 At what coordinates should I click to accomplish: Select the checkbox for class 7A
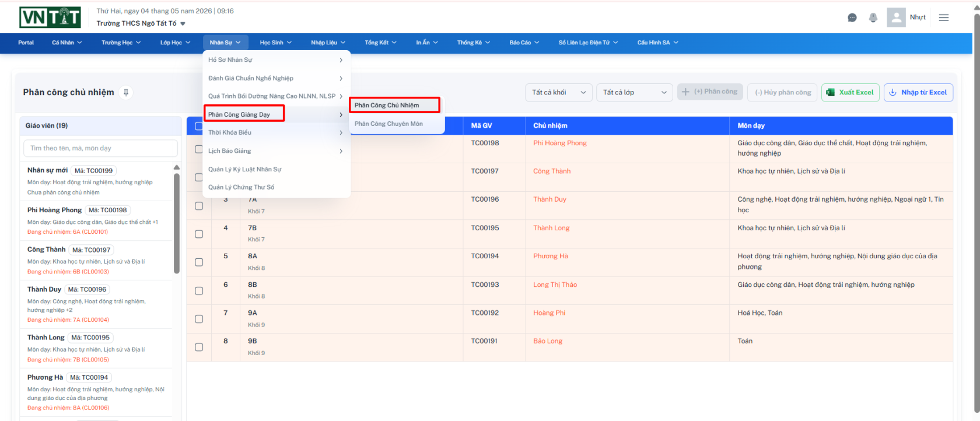[199, 206]
